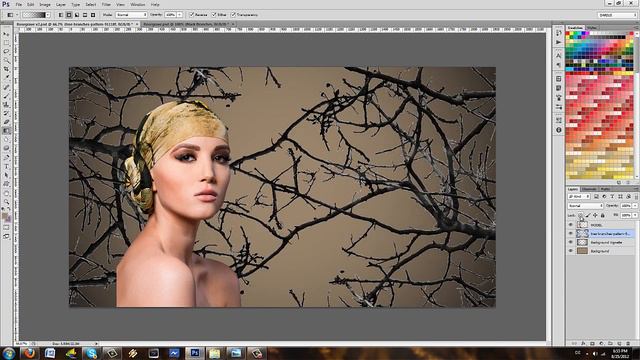Viewport: 640px width, 360px height.
Task: Open the layer Fill dropdown arrow
Action: (x=635, y=215)
